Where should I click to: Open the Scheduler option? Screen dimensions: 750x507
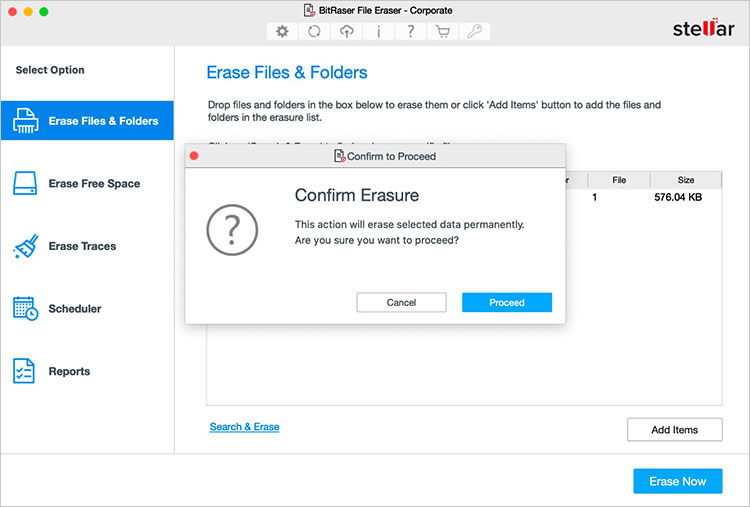87,309
